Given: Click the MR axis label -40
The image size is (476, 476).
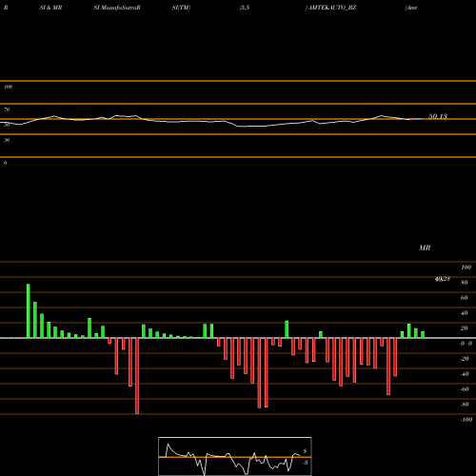Looking at the screenshot, I should [465, 374].
